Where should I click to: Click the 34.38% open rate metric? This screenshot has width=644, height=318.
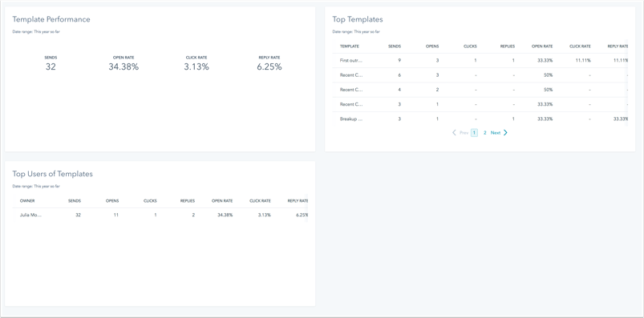coord(124,66)
